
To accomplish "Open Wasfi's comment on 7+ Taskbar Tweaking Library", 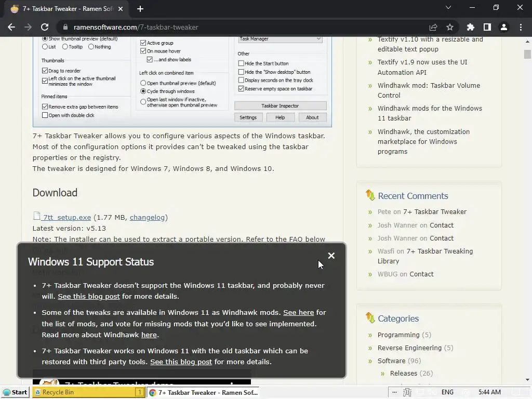I will coord(425,256).
